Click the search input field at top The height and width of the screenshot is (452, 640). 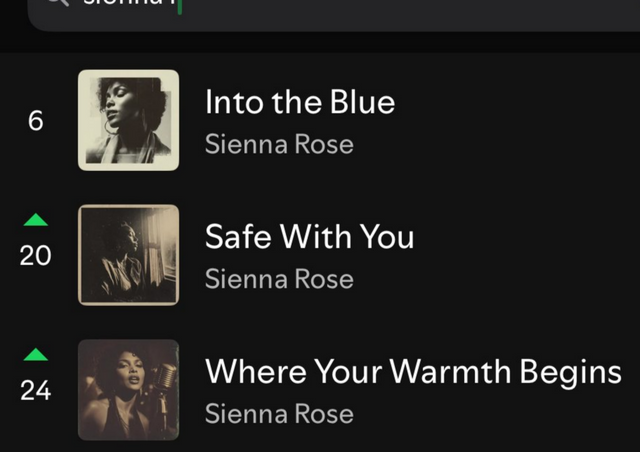[x=300, y=10]
